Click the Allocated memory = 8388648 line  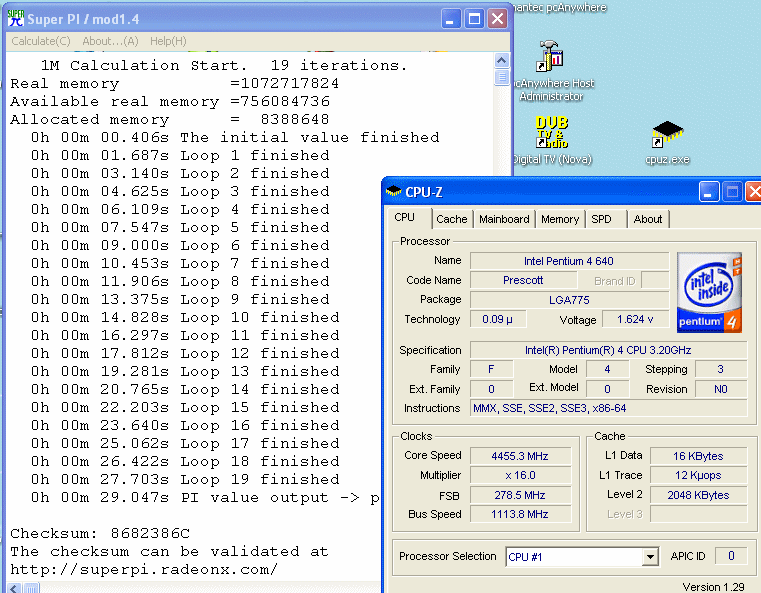pyautogui.click(x=170, y=119)
